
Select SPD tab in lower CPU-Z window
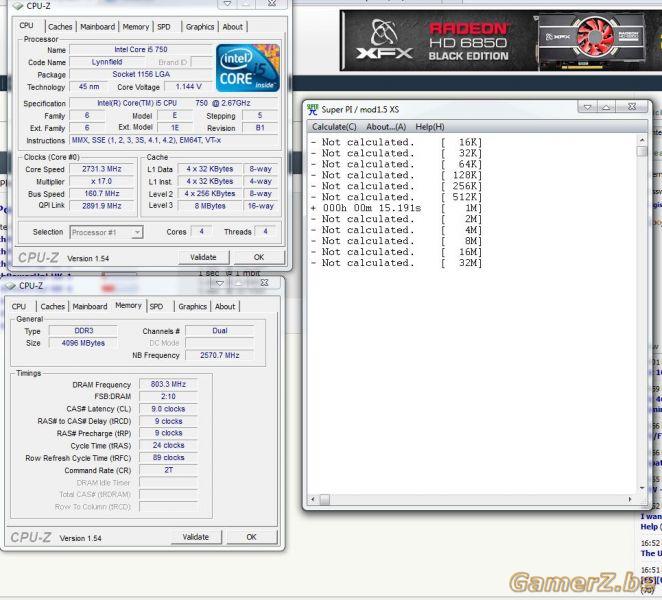[156, 306]
